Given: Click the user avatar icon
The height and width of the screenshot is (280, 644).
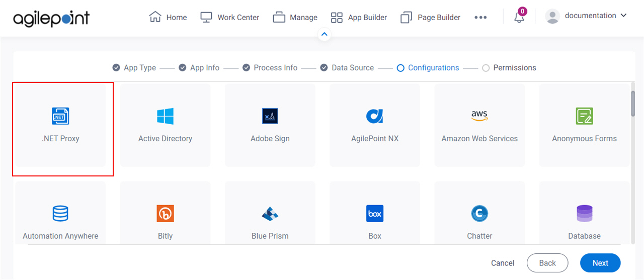Looking at the screenshot, I should (552, 17).
